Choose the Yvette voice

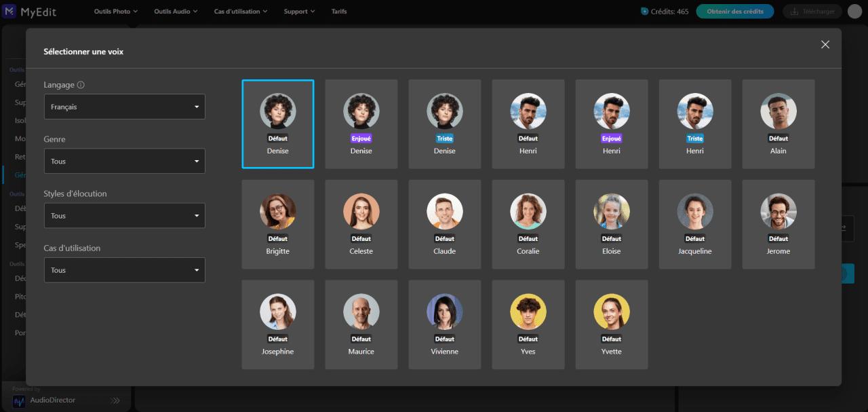click(612, 325)
